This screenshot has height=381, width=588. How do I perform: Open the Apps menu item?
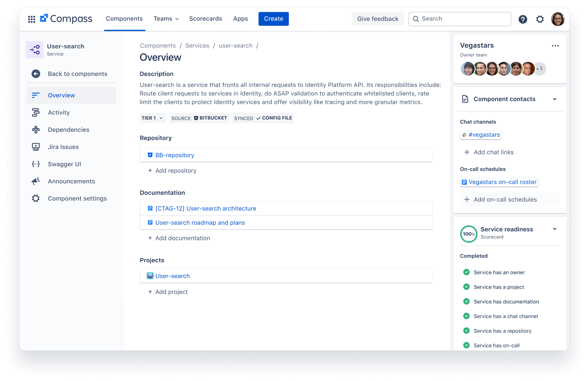click(x=240, y=19)
